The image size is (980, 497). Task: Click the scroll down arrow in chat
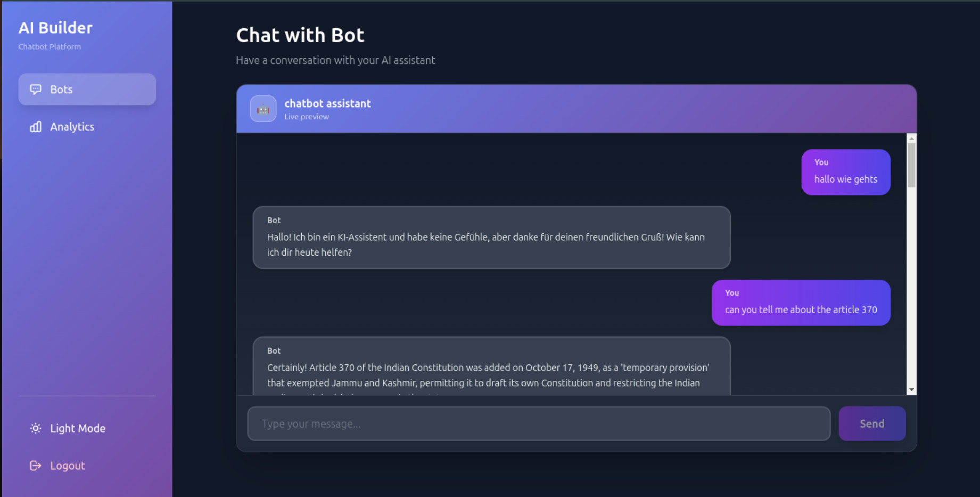click(911, 390)
